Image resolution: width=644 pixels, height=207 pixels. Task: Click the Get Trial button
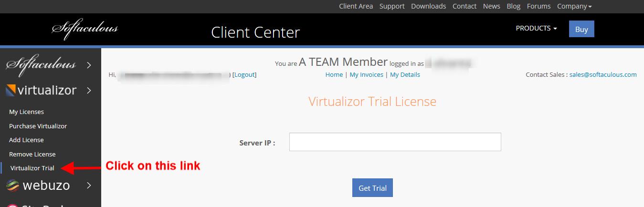[372, 188]
